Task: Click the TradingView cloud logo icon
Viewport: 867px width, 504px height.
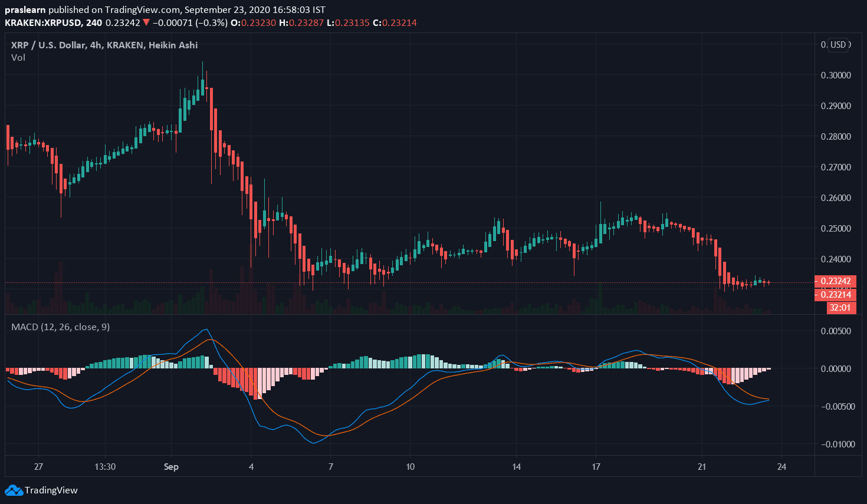Action: [14, 490]
